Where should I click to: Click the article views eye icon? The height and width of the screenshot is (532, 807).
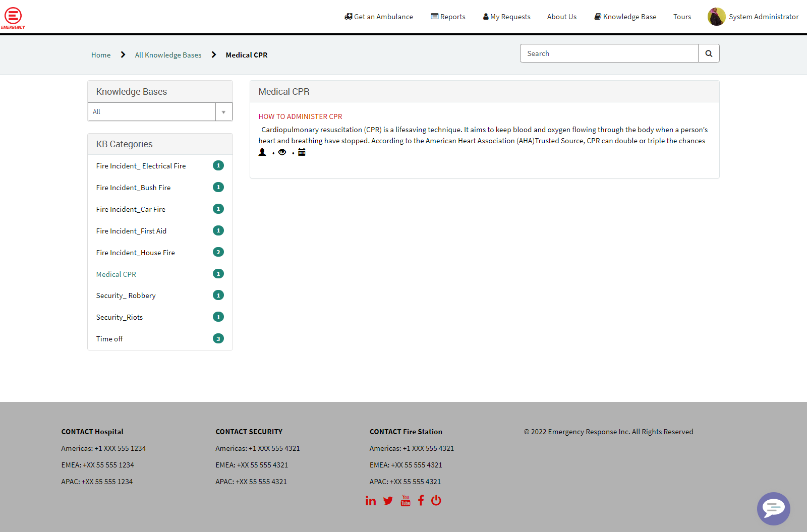(x=282, y=152)
